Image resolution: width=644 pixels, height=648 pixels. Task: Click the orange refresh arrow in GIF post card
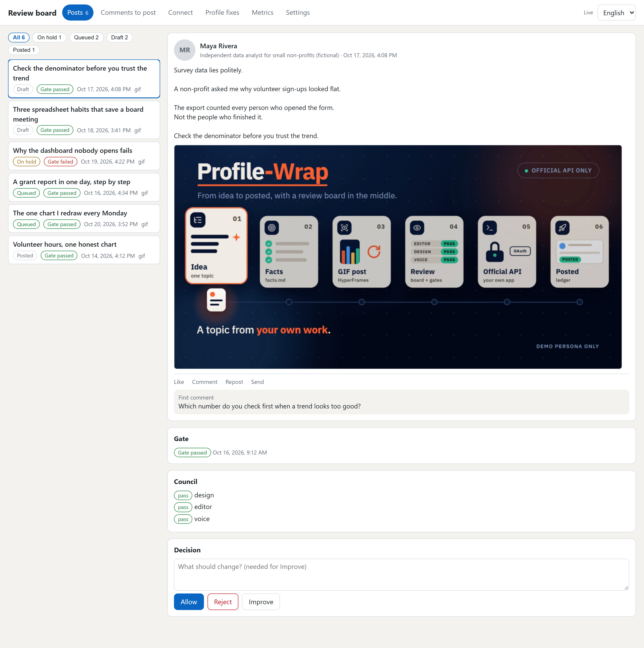[x=374, y=252]
